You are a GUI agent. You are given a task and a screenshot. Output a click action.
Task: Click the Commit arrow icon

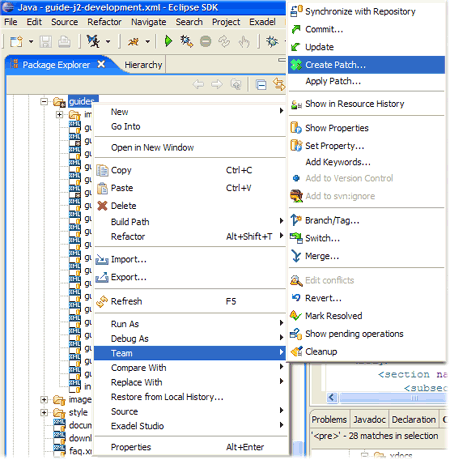(x=296, y=29)
